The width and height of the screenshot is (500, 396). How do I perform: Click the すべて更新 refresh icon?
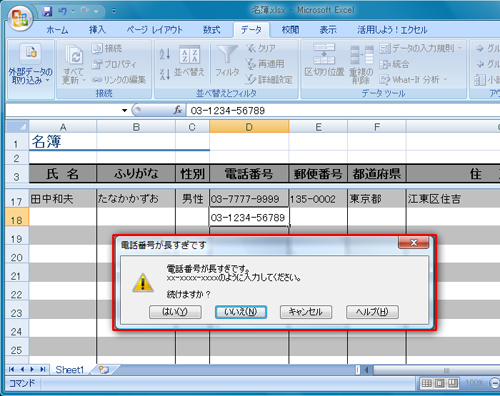[x=74, y=54]
